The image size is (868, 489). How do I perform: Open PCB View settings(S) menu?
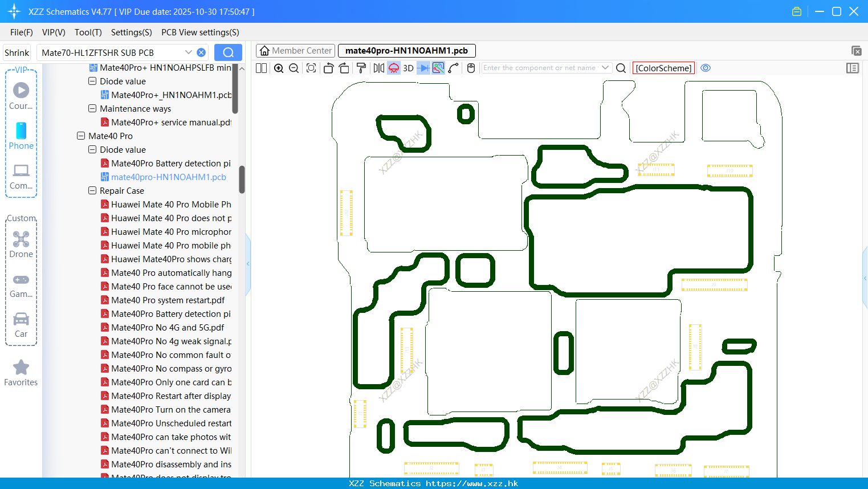click(200, 32)
